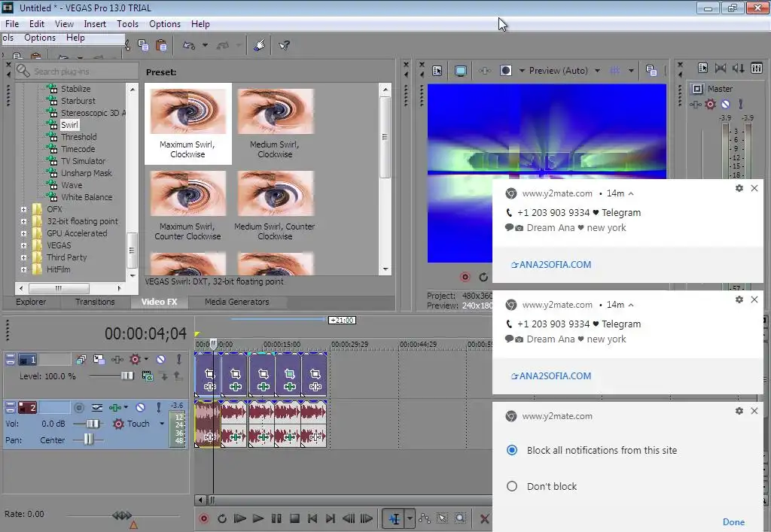Expand the Third Party folder
The height and width of the screenshot is (532, 771).
click(23, 257)
